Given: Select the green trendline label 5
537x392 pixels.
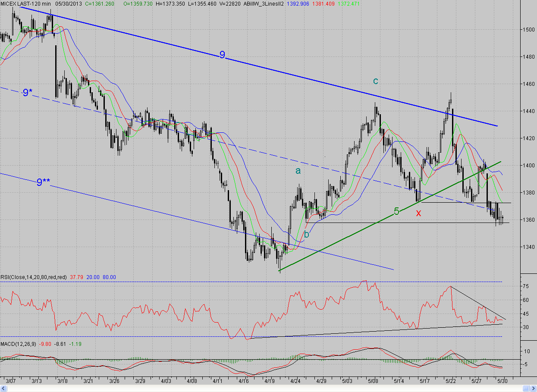Looking at the screenshot, I should pos(396,211).
